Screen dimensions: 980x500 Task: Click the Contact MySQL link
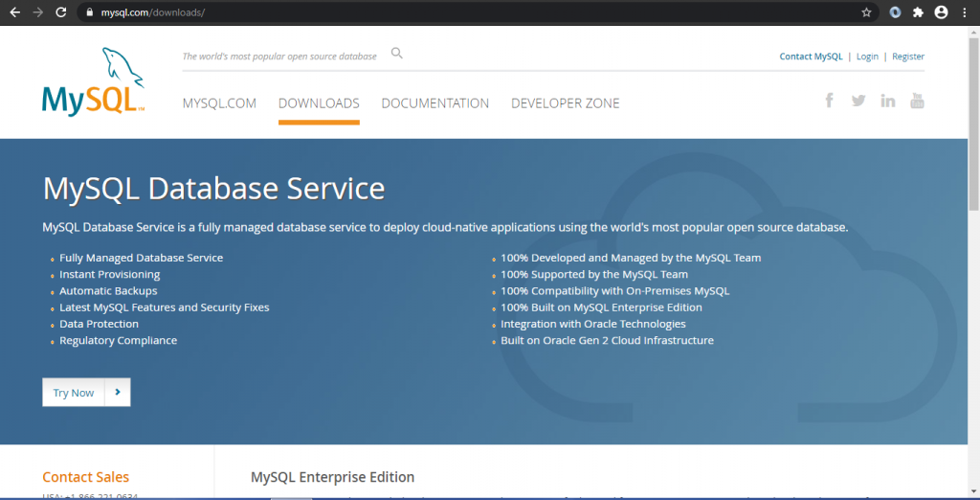811,57
